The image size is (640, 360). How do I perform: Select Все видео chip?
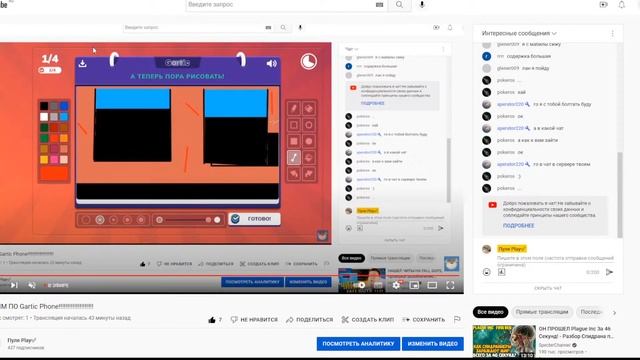[x=490, y=312]
